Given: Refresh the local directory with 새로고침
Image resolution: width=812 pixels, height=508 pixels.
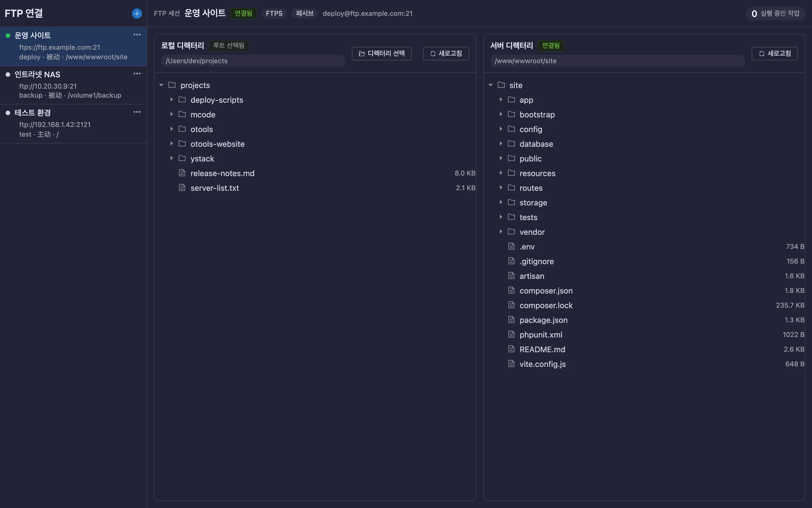Looking at the screenshot, I should [x=445, y=53].
